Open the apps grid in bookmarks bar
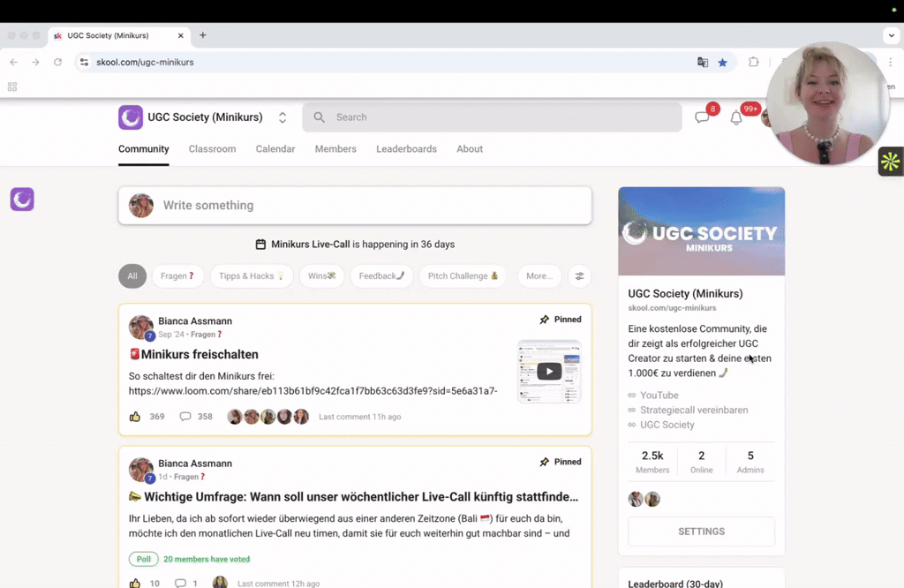 tap(12, 87)
